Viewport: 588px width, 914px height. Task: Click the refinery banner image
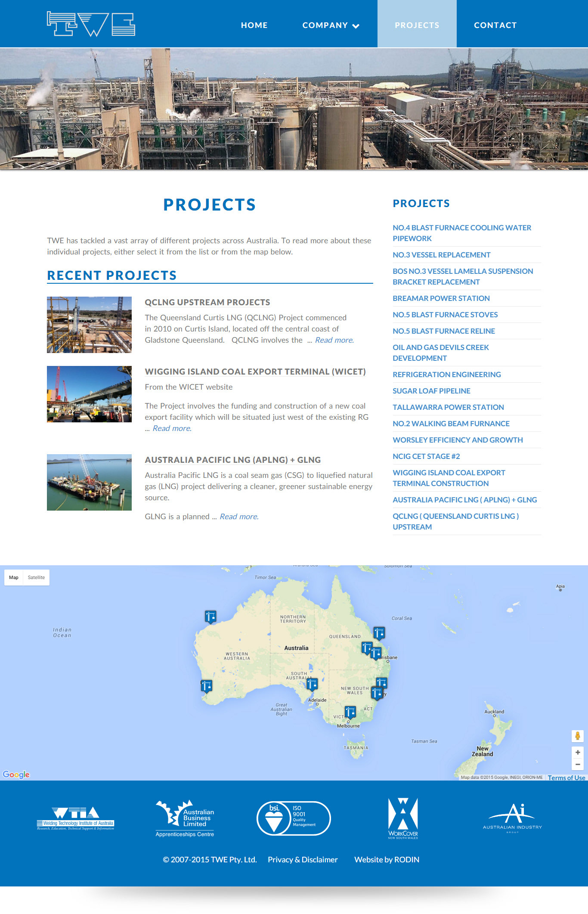pos(294,109)
